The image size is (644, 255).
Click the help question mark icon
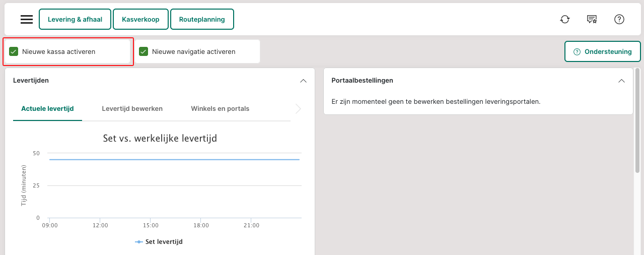(619, 19)
